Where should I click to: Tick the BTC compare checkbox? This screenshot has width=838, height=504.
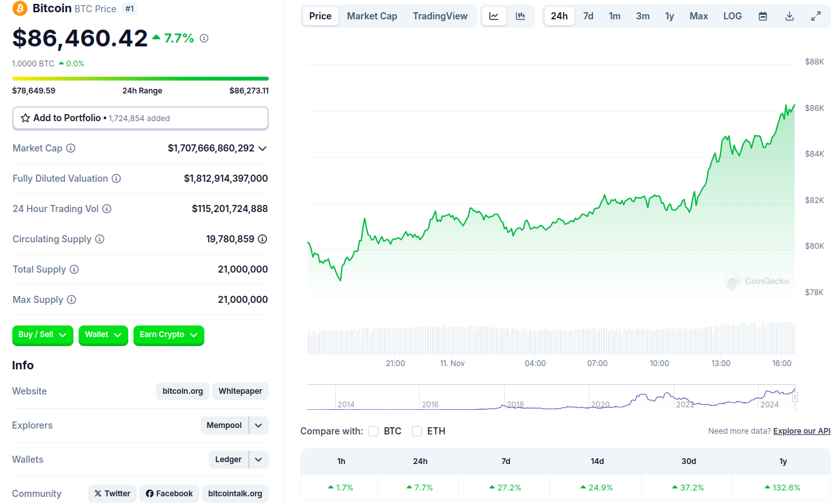pyautogui.click(x=373, y=431)
